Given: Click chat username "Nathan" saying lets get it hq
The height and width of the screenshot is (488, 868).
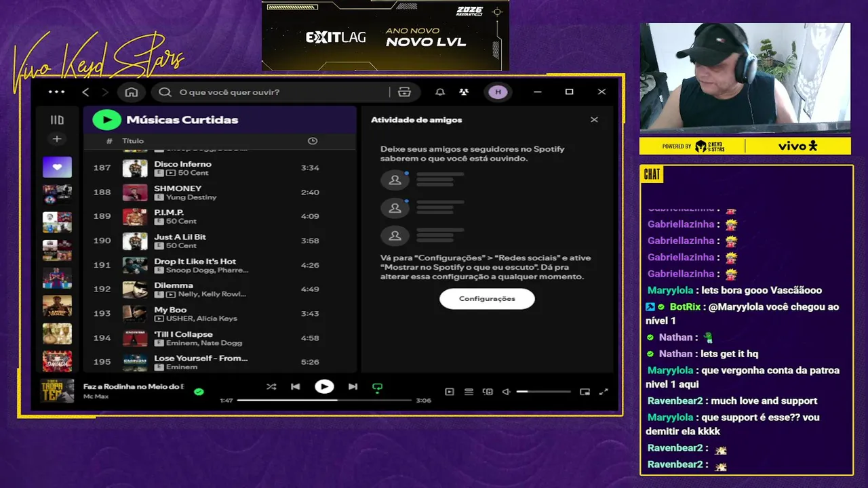Looking at the screenshot, I should pos(675,354).
